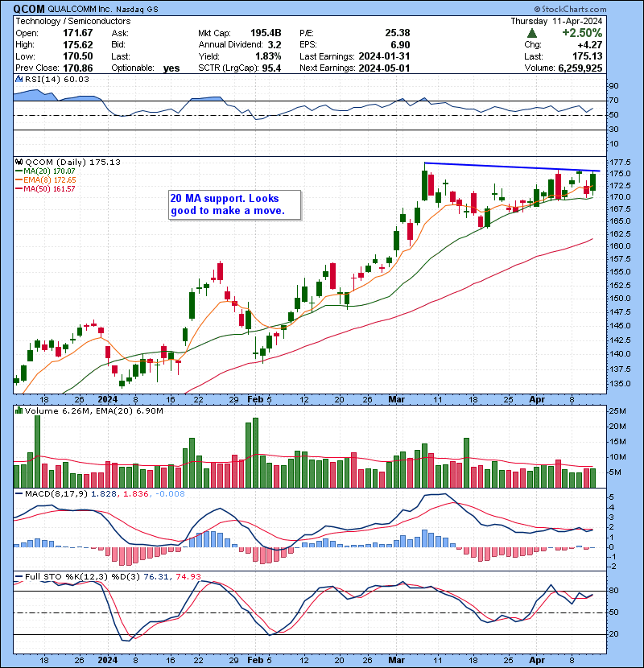Click the StockCharts.com logo text
The image size is (644, 668).
tap(570, 9)
